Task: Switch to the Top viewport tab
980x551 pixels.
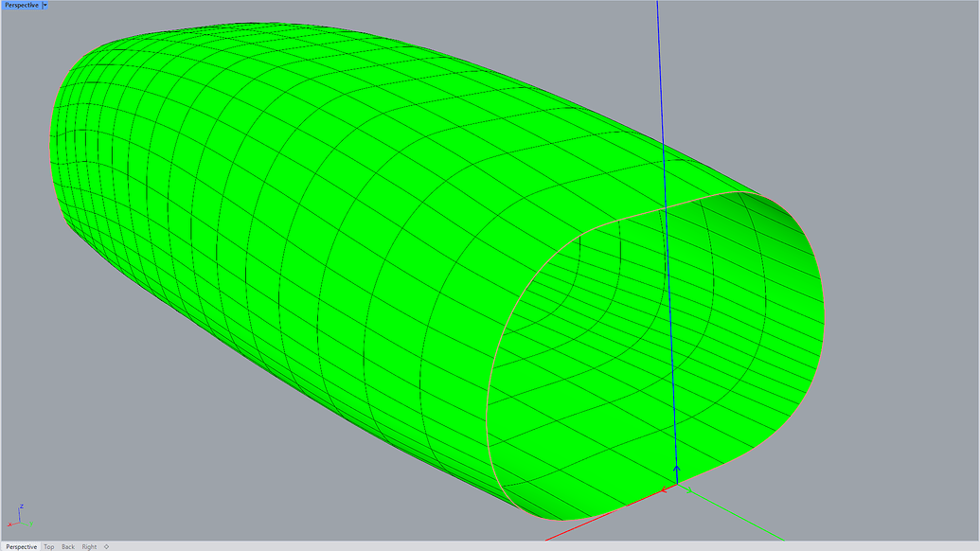Action: point(48,546)
